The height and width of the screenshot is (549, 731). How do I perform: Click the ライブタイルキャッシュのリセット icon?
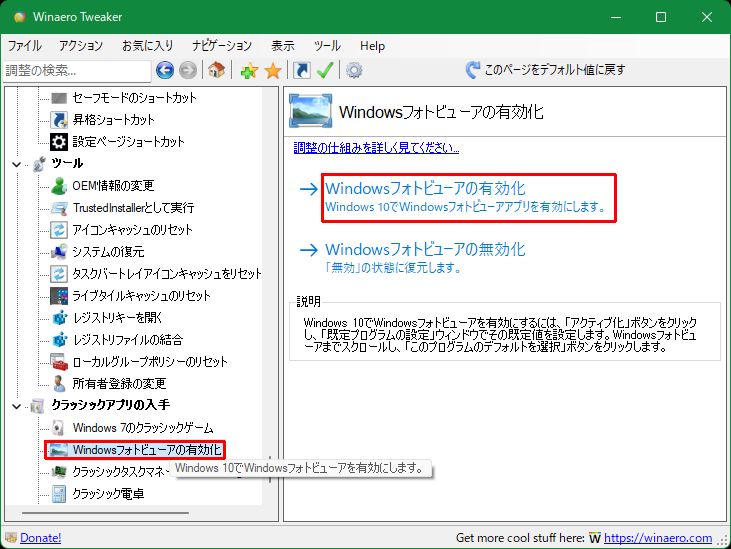(59, 295)
